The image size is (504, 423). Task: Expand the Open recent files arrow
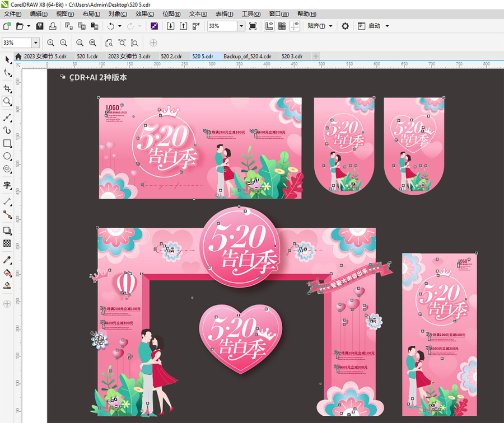point(29,26)
